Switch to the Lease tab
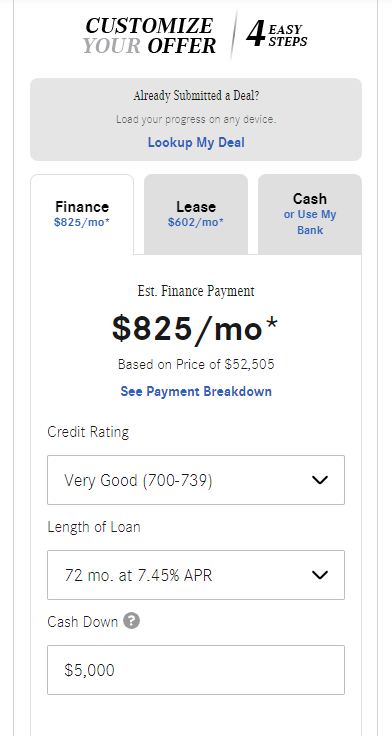 pyautogui.click(x=196, y=214)
